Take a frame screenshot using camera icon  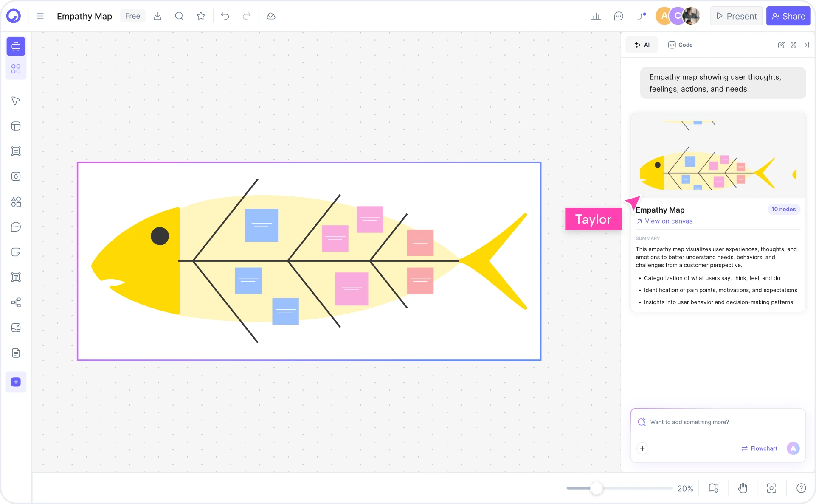pyautogui.click(x=771, y=488)
